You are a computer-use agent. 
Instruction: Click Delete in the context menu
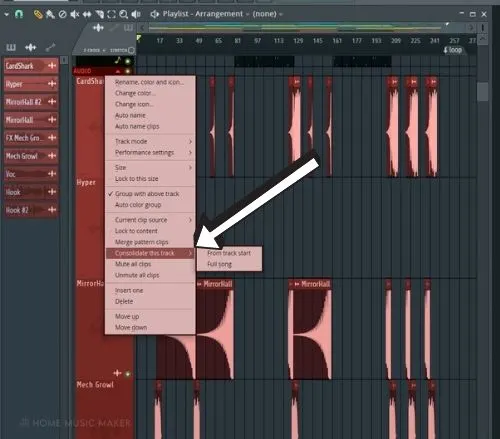point(150,301)
